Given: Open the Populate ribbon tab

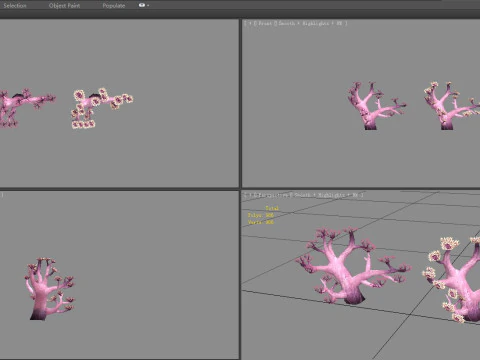Looking at the screenshot, I should tap(114, 5).
